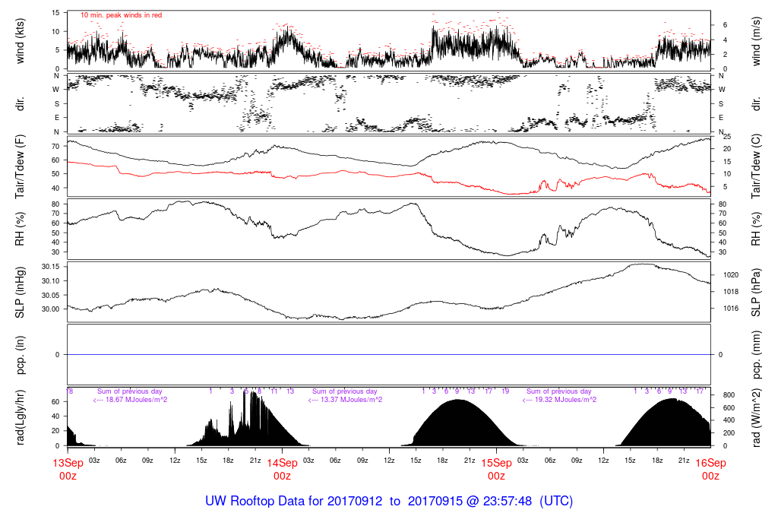Click the 'pcp. (mm)' axis label
This screenshot has width=778, height=532.
(756, 354)
